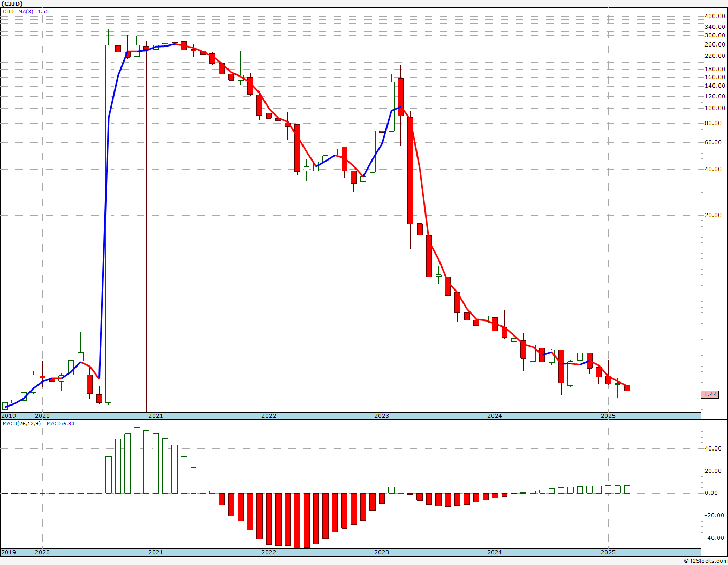Click the MACD(26,12,9) indicator label

[22, 424]
